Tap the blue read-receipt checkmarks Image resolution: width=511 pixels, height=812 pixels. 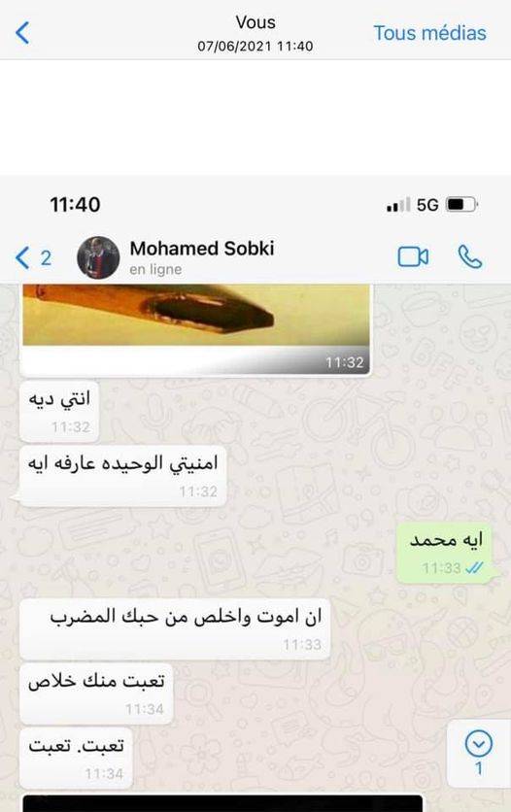pos(474,568)
